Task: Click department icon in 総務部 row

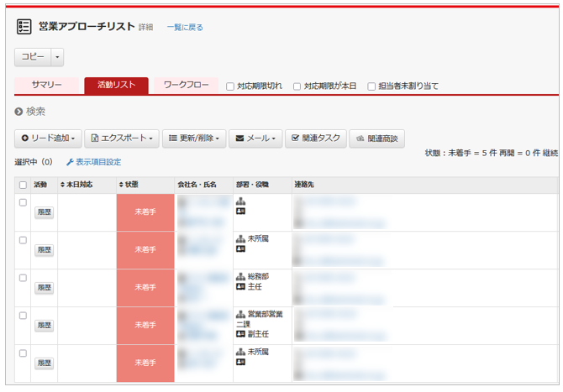Action: point(240,275)
